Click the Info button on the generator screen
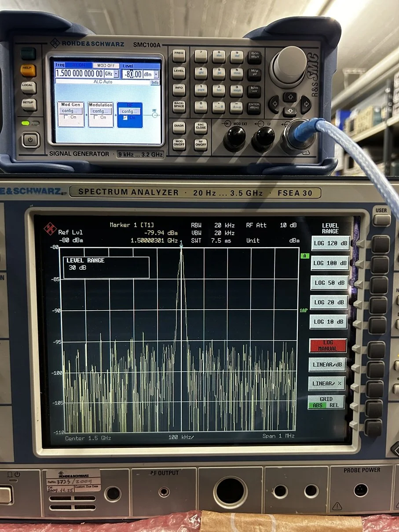The image size is (399, 532). pos(155,82)
